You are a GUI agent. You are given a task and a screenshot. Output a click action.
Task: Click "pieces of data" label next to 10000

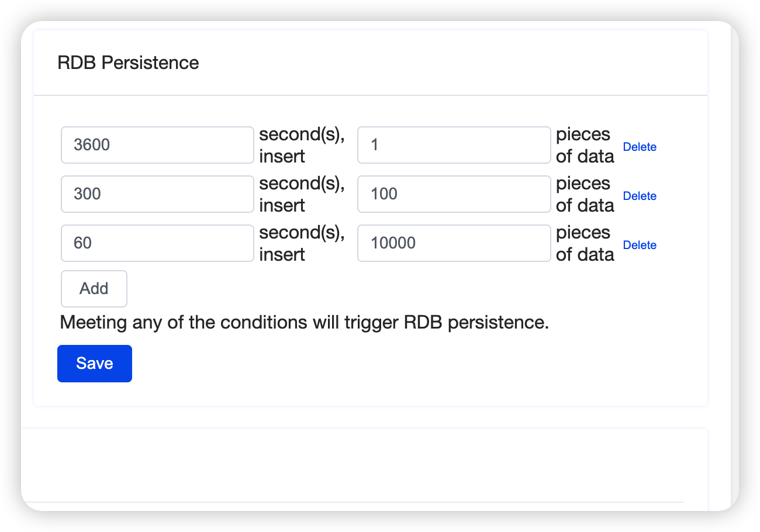585,243
